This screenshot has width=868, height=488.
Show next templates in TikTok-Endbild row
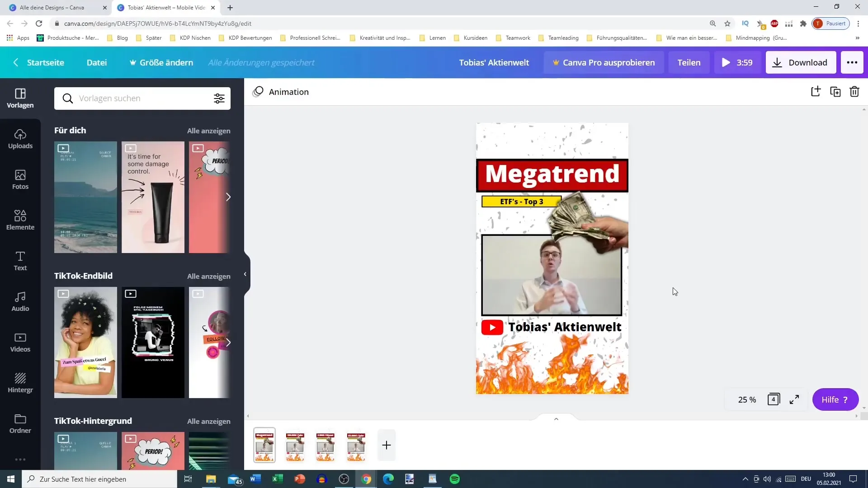coord(228,343)
